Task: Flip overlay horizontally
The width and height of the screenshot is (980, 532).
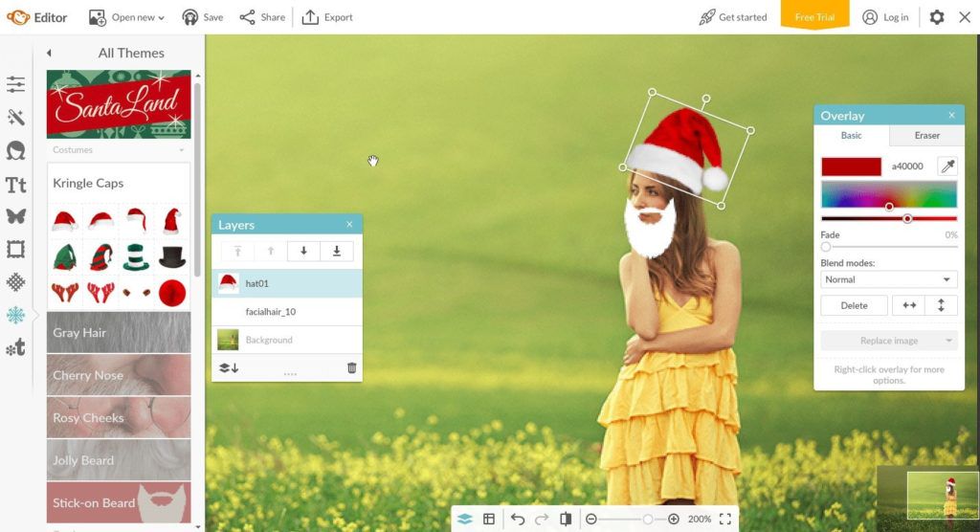Action: pyautogui.click(x=909, y=305)
